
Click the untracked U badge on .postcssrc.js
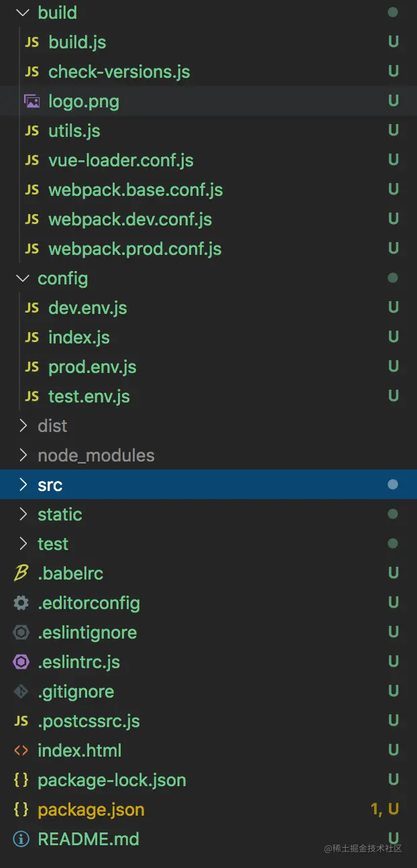click(x=394, y=721)
